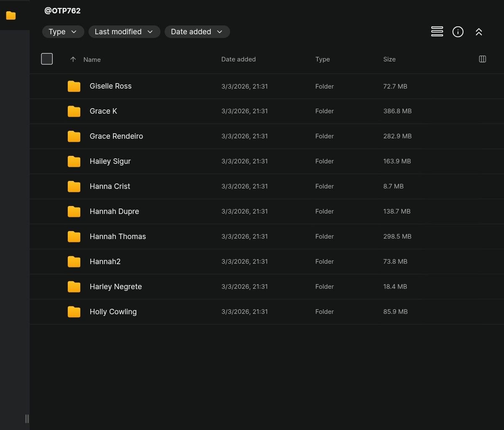Viewport: 504px width, 430px height.
Task: Open the info details panel icon
Action: pos(458,32)
